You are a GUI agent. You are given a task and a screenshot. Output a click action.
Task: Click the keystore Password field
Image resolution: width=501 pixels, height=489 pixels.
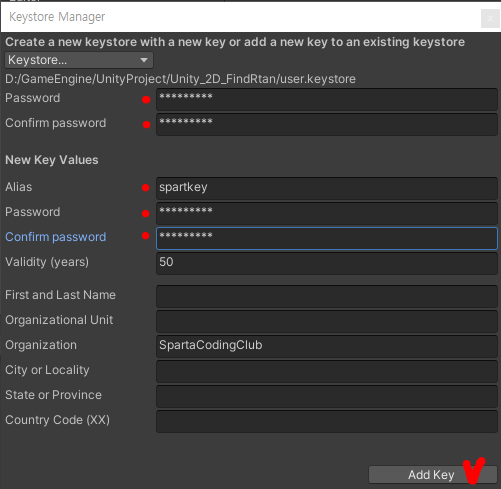pyautogui.click(x=327, y=99)
